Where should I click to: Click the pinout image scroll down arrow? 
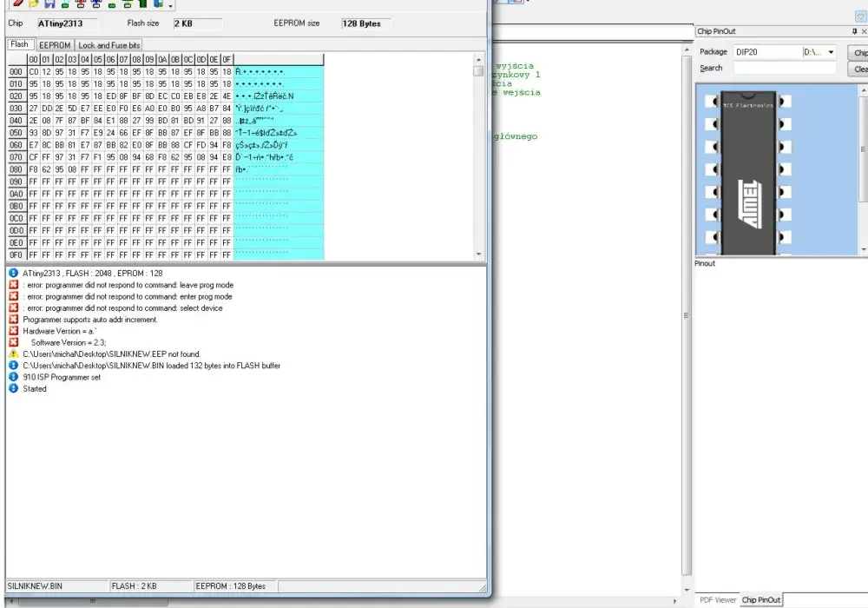(863, 249)
